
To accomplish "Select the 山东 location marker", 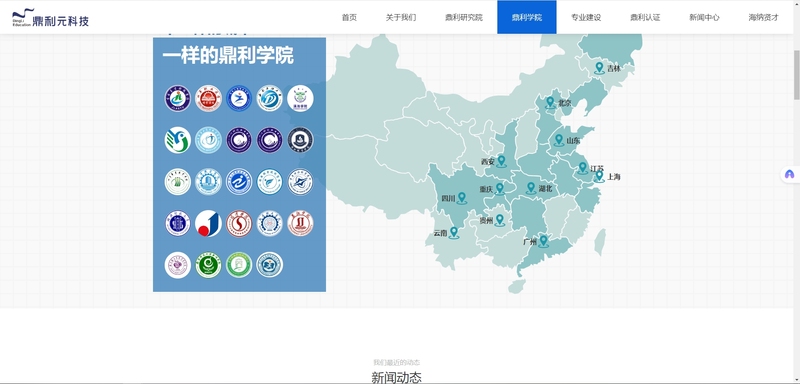I will [x=559, y=140].
